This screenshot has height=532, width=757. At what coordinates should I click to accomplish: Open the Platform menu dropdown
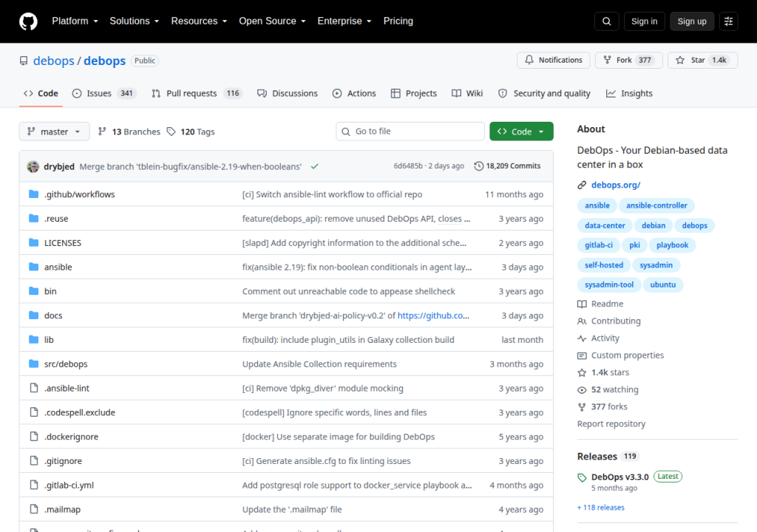point(75,21)
